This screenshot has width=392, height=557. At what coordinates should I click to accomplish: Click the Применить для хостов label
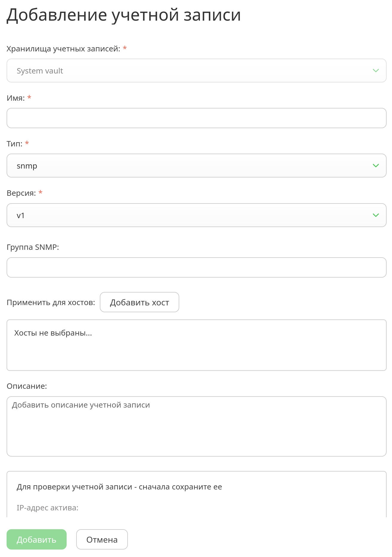[51, 302]
